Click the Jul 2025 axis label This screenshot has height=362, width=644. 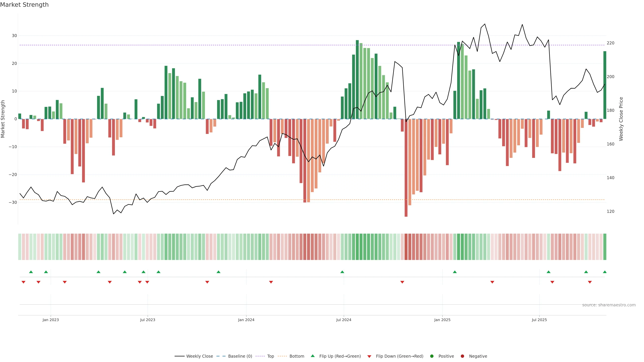539,320
